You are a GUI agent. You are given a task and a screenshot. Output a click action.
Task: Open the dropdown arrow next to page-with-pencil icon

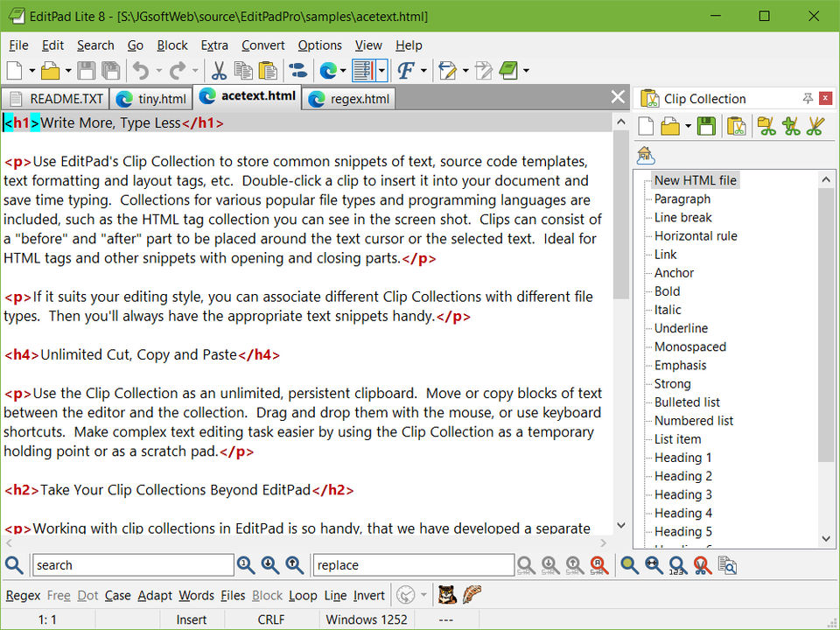pyautogui.click(x=465, y=70)
